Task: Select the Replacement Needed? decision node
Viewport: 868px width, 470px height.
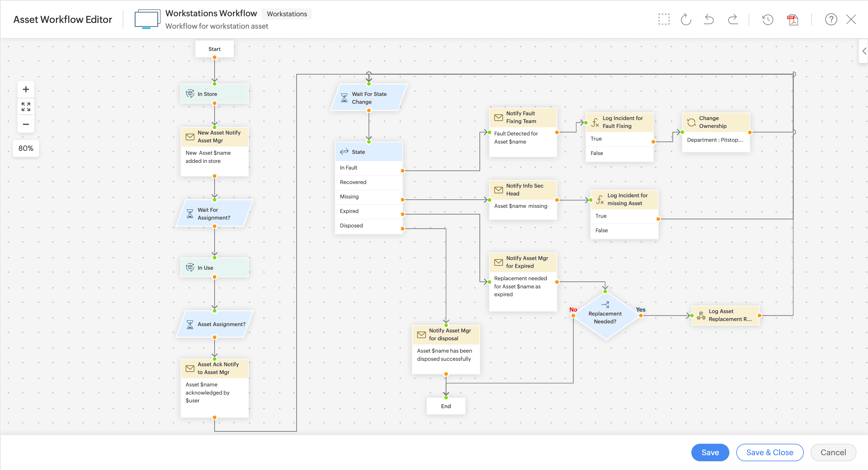Action: 605,316
